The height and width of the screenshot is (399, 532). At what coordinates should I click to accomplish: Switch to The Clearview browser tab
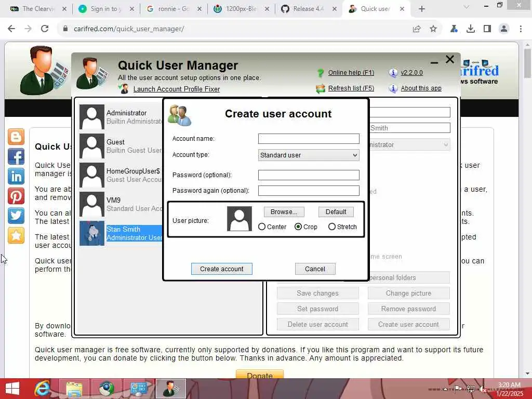pyautogui.click(x=38, y=9)
